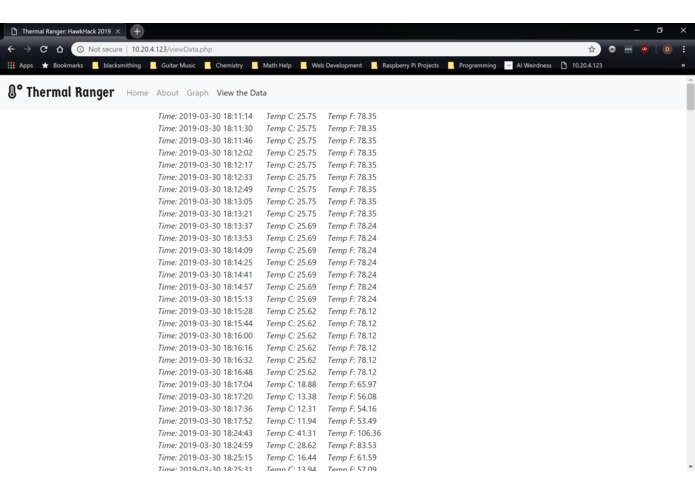Open the Apps grid shortcut
This screenshot has width=695, height=494.
(x=20, y=65)
